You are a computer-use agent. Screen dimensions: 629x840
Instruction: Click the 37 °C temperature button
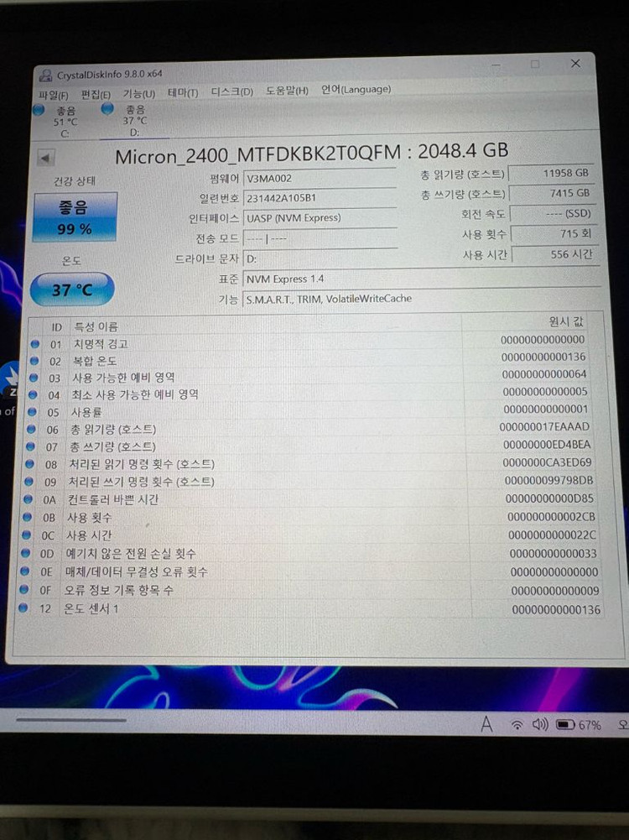point(72,290)
